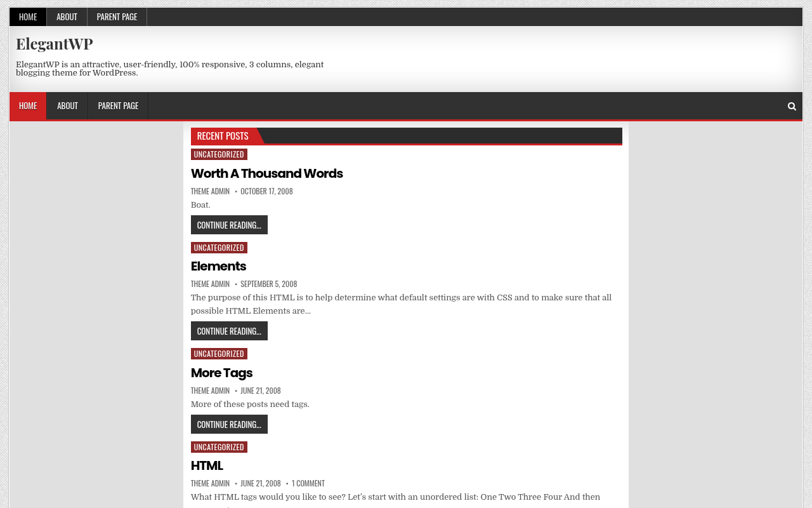This screenshot has height=508, width=812.
Task: Click Uncategorized tag above HTML post
Action: click(219, 447)
